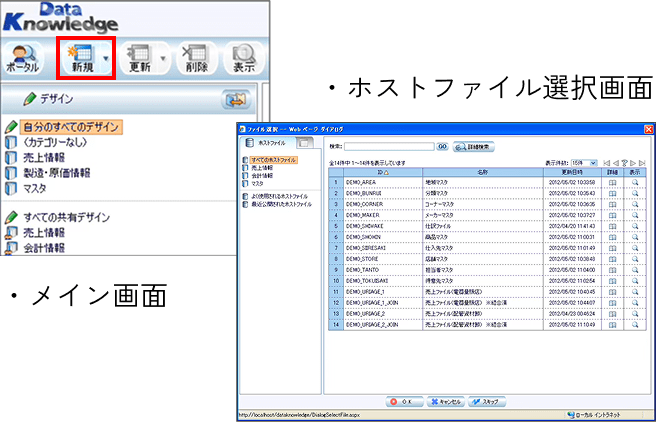Click the 新規 new design button
Image resolution: width=656 pixels, height=422 pixels.
coord(82,59)
